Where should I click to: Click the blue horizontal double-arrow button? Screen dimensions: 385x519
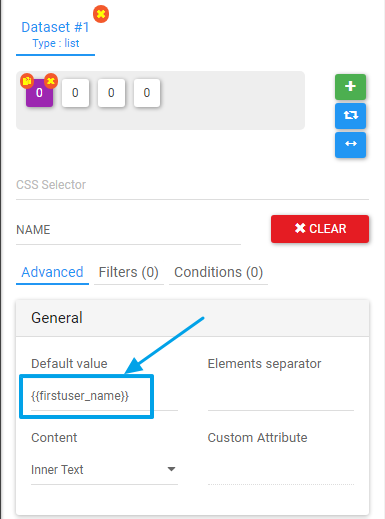point(350,145)
